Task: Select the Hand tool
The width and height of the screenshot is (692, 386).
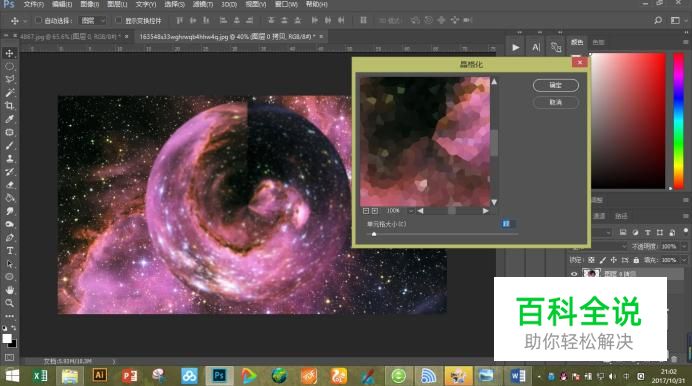Action: [x=9, y=290]
